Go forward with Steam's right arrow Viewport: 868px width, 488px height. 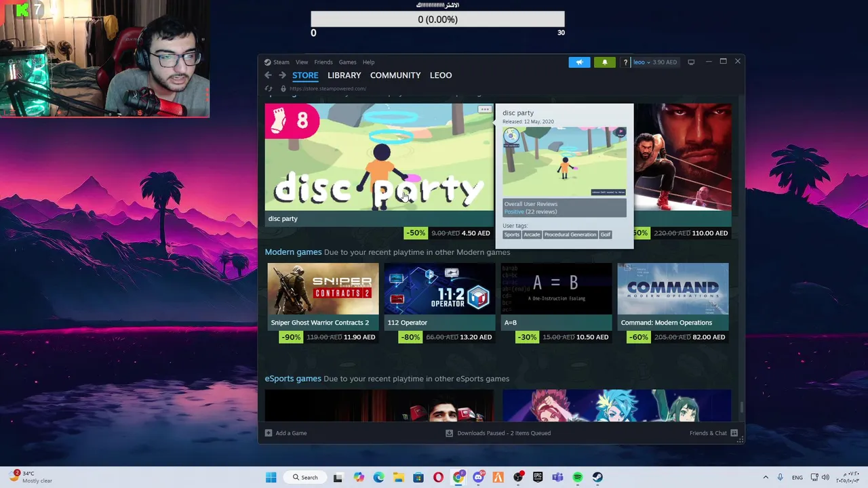[x=282, y=75]
